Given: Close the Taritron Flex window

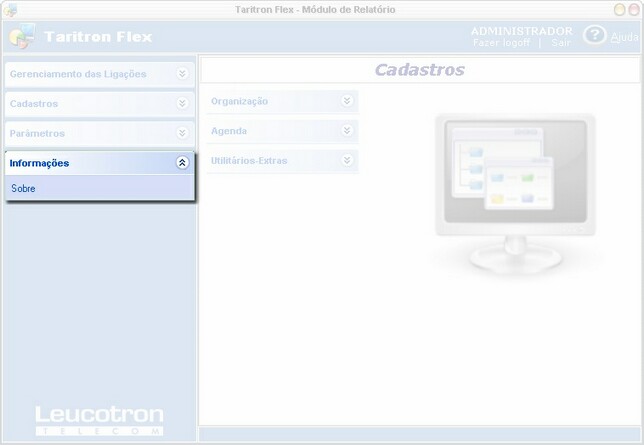Looking at the screenshot, I should click(634, 10).
